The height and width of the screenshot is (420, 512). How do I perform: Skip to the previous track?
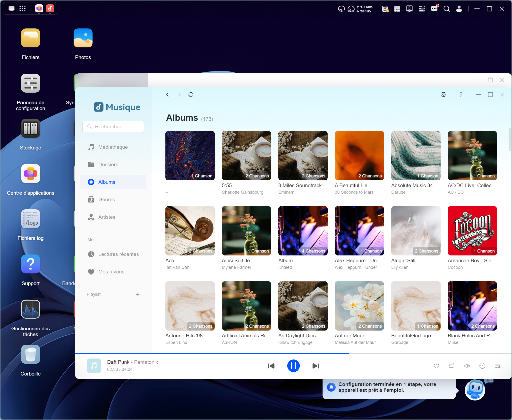point(271,366)
